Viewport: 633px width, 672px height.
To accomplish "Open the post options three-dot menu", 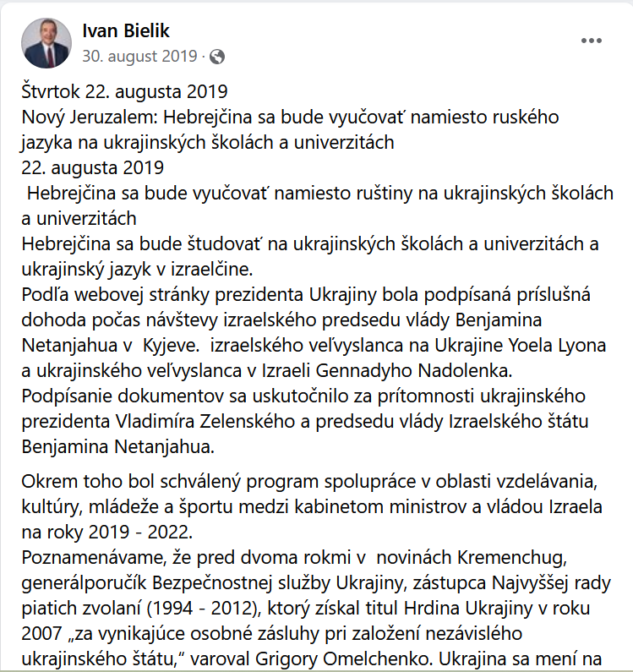I will (592, 41).
